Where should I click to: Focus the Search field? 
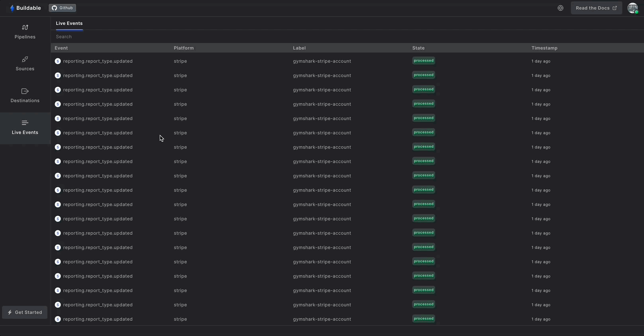pos(347,37)
